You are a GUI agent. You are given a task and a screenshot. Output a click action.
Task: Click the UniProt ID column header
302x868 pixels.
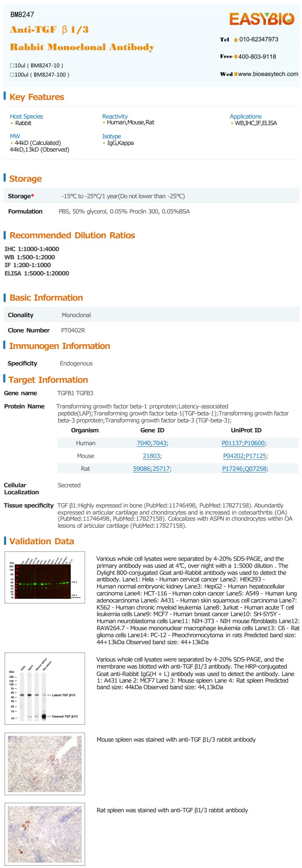pos(246,430)
